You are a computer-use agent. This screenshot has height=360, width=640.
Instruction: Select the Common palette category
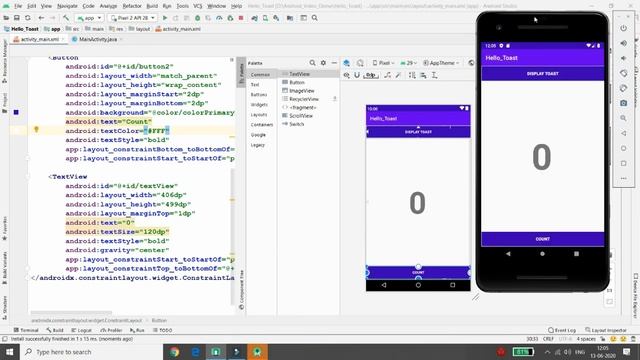pos(260,75)
